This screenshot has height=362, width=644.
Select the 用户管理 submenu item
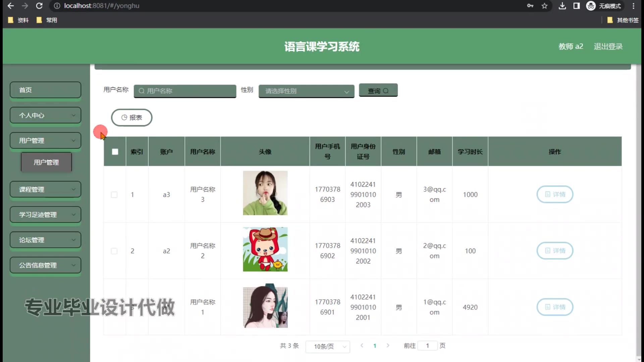coord(46,162)
